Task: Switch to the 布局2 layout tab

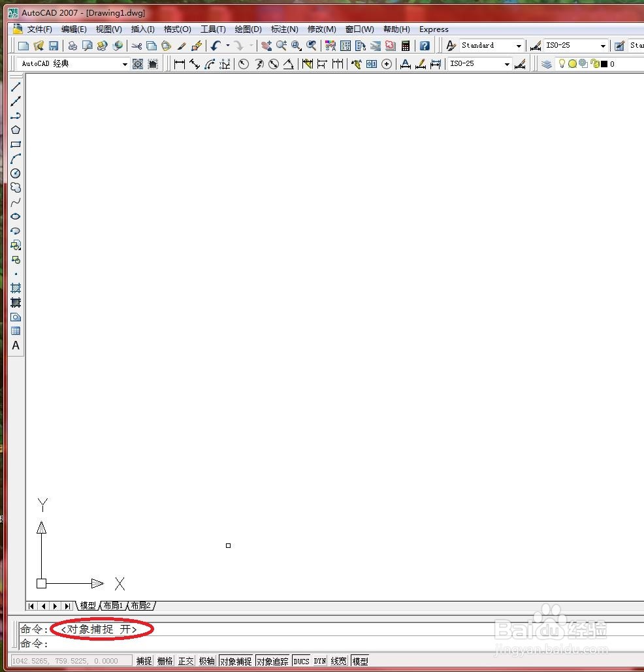Action: pyautogui.click(x=140, y=605)
